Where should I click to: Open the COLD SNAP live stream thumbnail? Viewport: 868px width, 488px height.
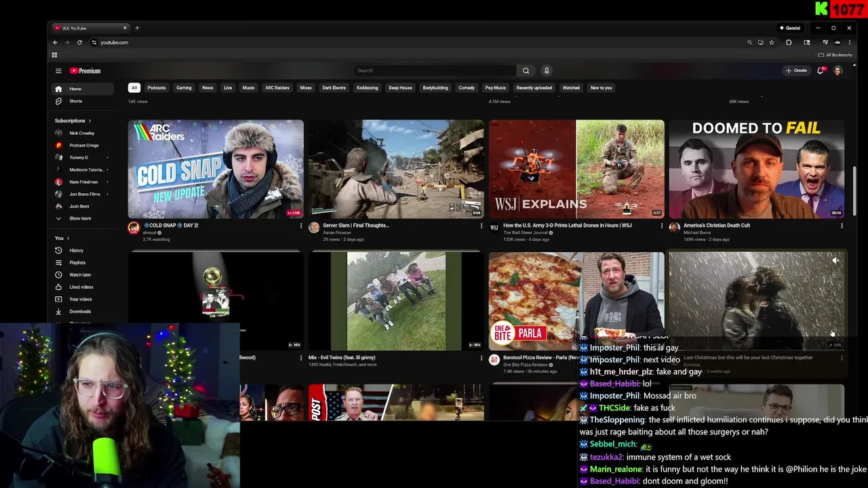(216, 169)
